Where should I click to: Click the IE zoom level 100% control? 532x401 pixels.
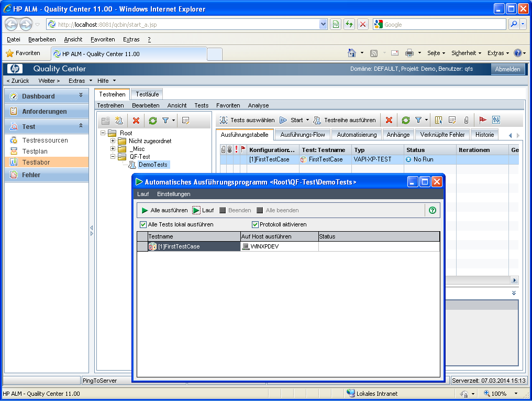501,394
